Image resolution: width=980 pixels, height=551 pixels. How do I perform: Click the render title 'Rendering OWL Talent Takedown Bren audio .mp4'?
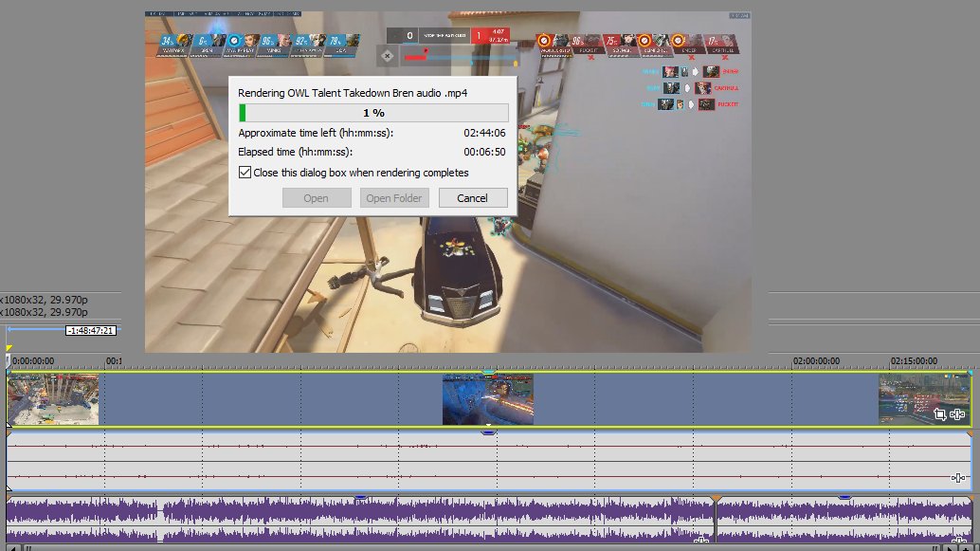tap(353, 93)
